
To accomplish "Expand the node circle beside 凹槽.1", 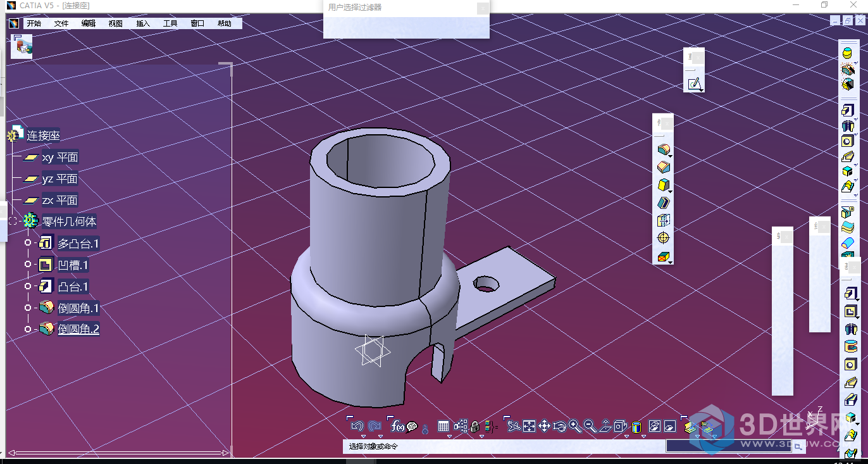I will point(27,265).
